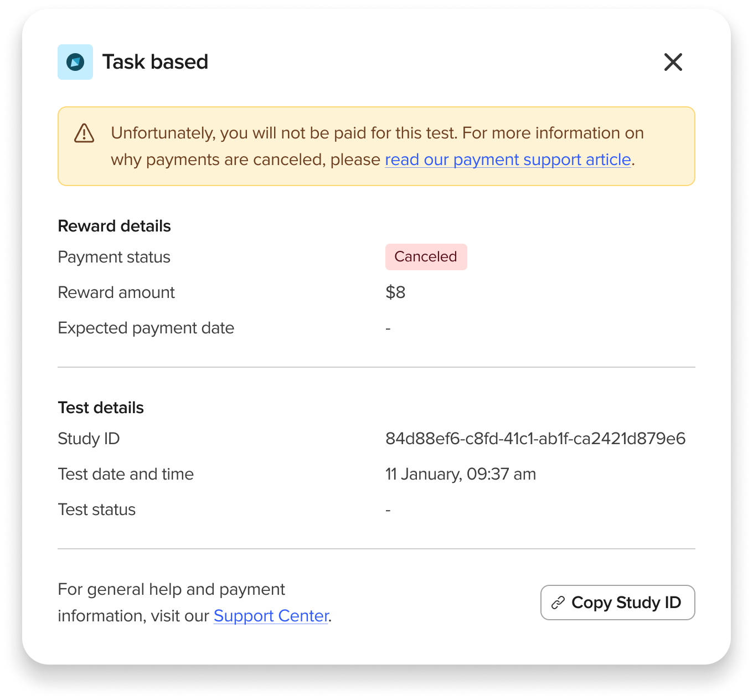Select the Test status dash value
753x700 pixels.
pos(388,509)
